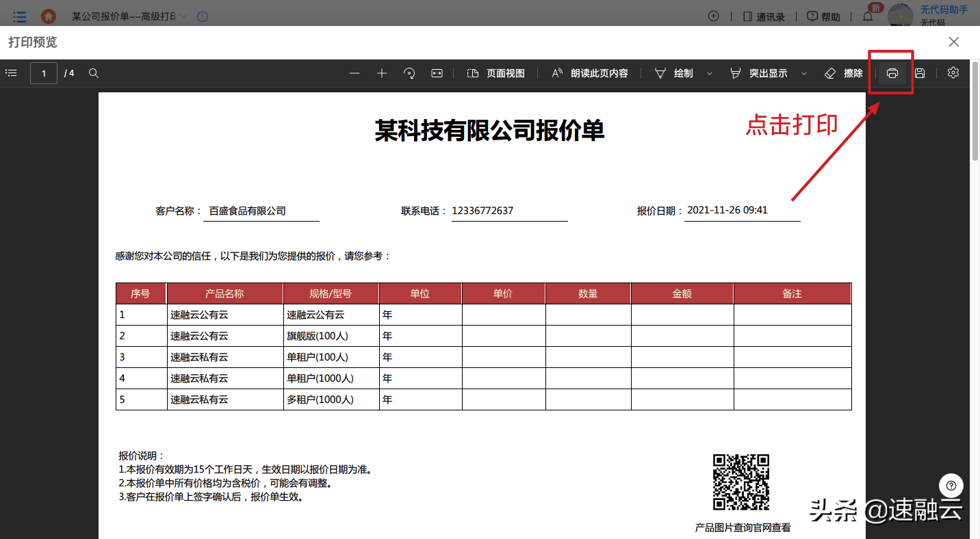
Task: Click the printer icon to print
Action: click(892, 73)
